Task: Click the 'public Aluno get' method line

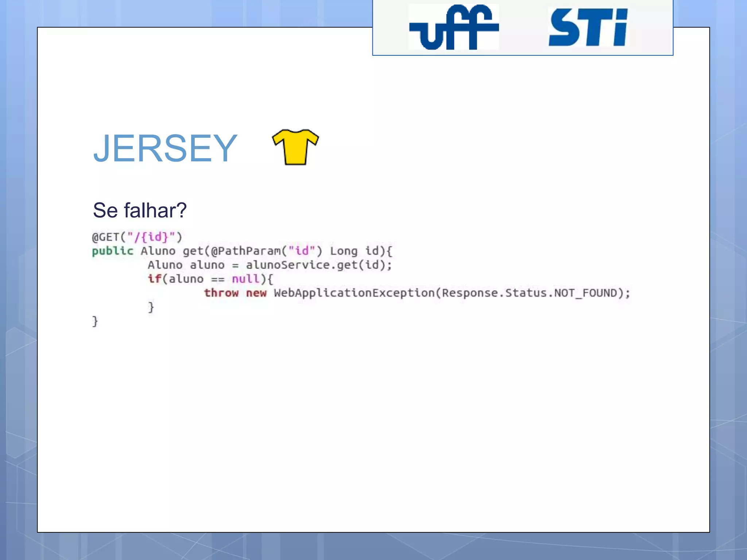Action: pos(242,251)
